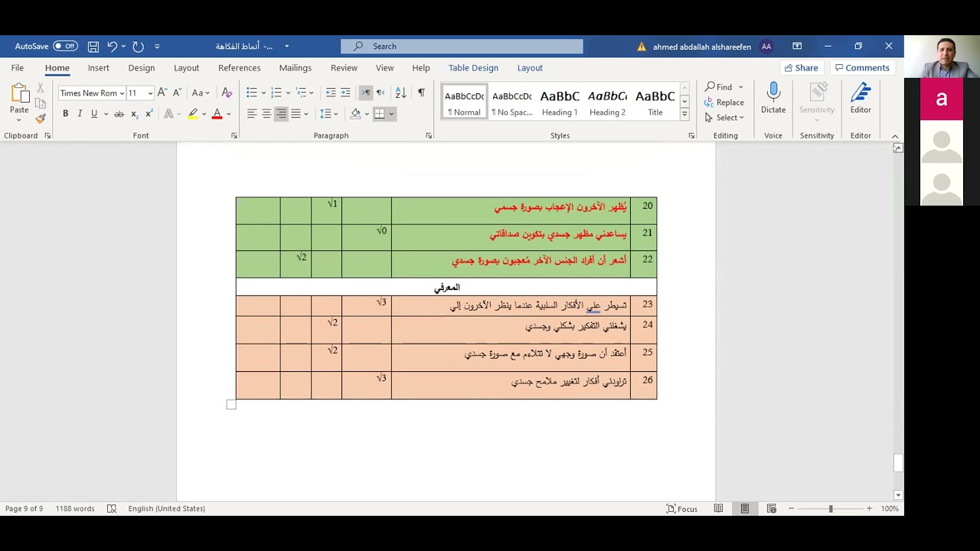Switch to the Table Design tab
This screenshot has height=551, width=980.
click(x=473, y=67)
